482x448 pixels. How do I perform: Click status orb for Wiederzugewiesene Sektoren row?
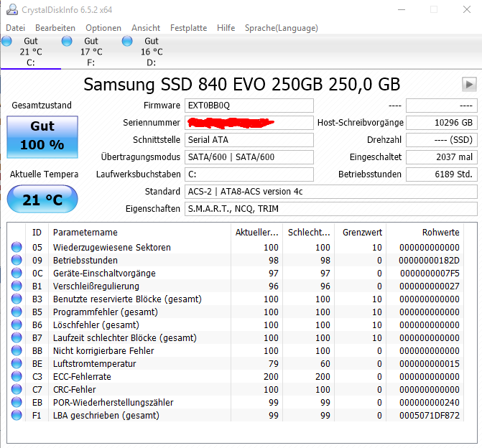(17, 247)
